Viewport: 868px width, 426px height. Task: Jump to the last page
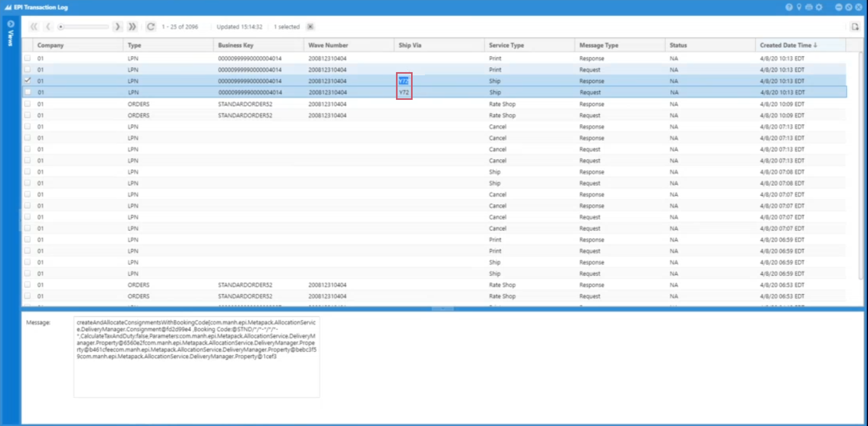pos(132,27)
